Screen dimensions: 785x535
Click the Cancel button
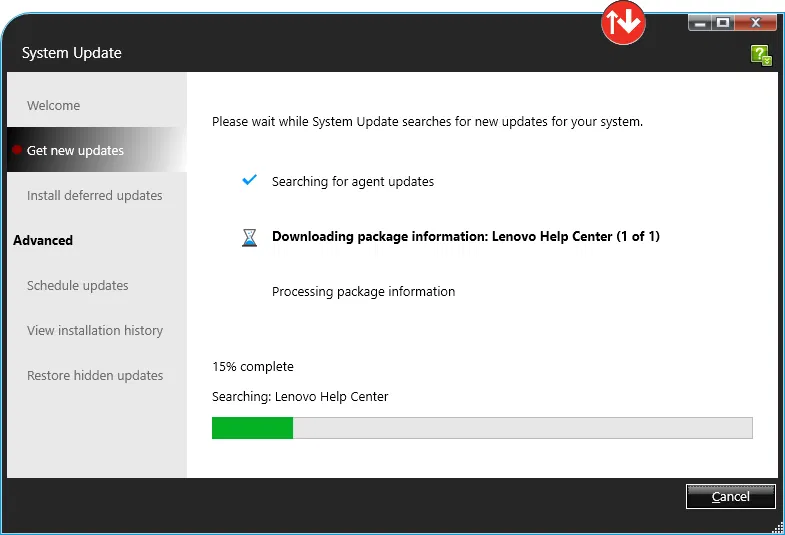click(x=730, y=496)
